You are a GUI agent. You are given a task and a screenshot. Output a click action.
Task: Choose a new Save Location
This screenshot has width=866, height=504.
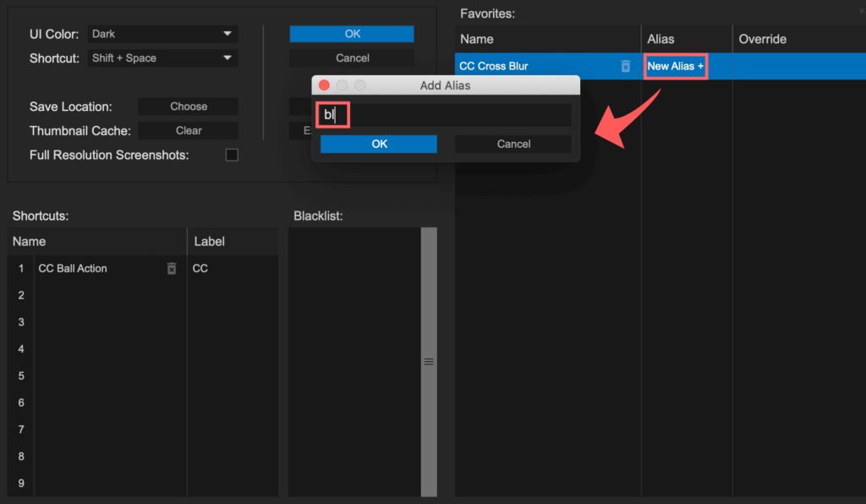(188, 107)
